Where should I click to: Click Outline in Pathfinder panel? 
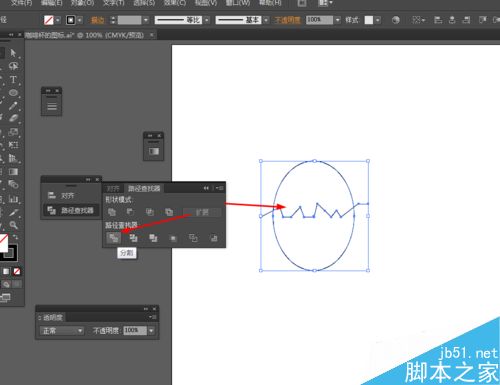pos(193,238)
